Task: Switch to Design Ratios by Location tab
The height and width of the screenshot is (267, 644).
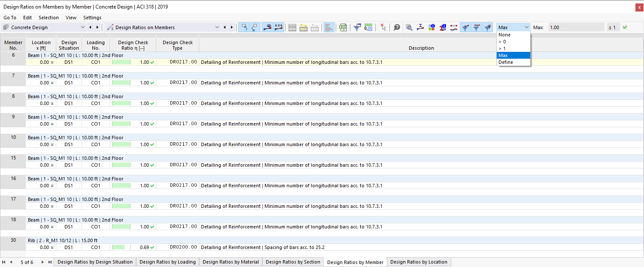Action: 419,262
